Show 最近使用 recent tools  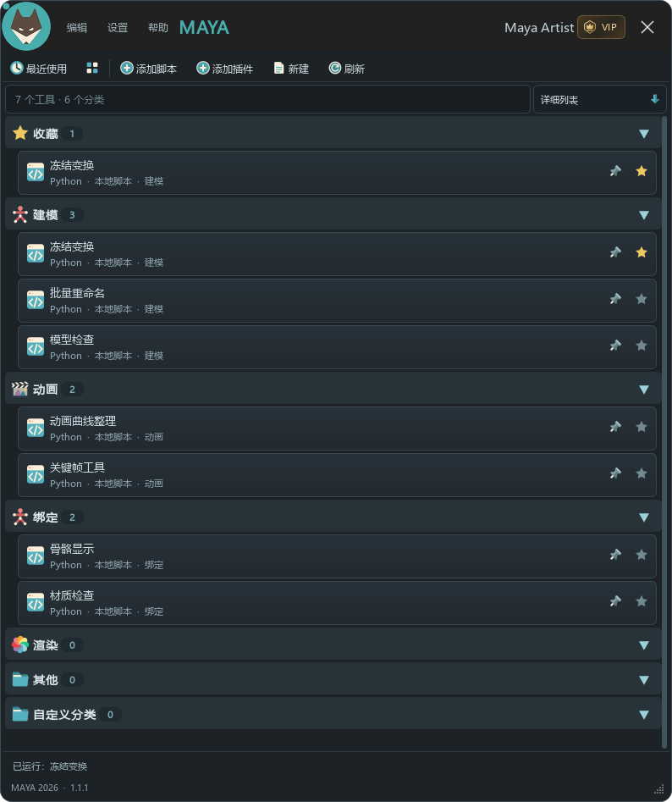click(39, 69)
